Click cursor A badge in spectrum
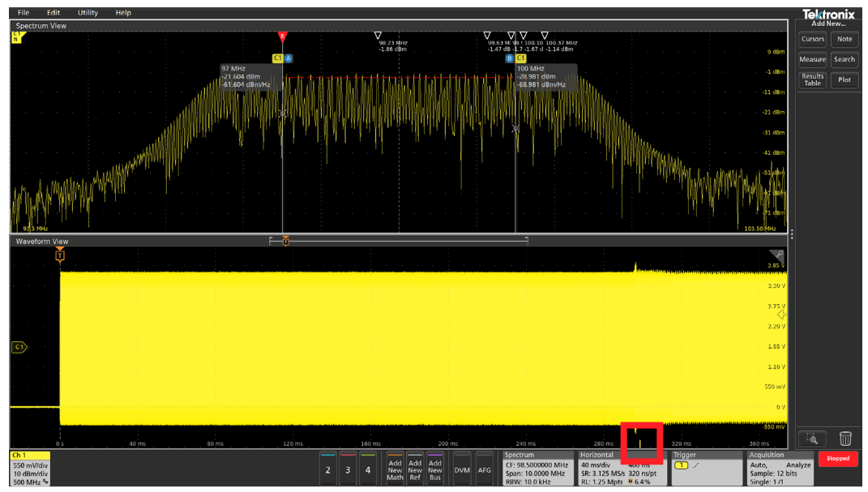868x492 pixels. (289, 58)
